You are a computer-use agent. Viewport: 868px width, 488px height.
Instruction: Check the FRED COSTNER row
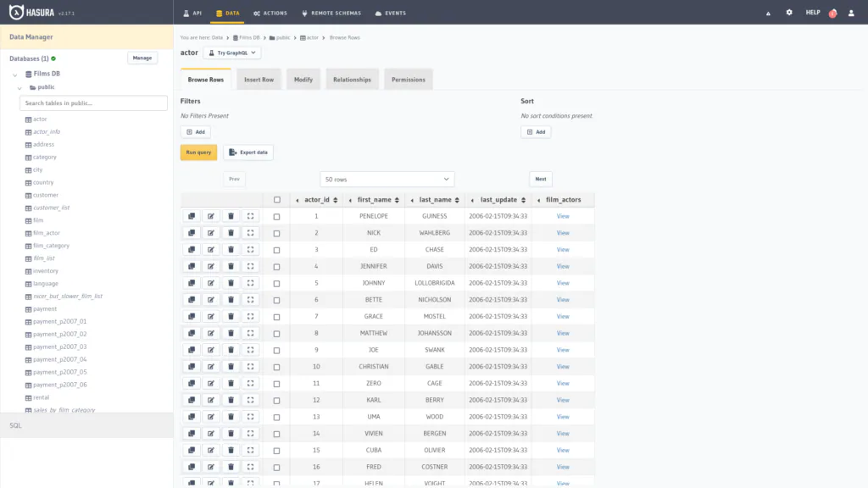coord(277,468)
